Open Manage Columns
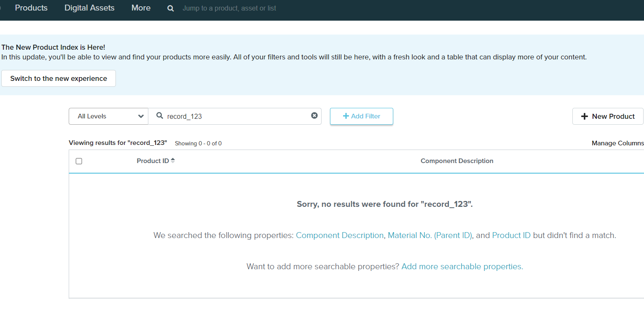The image size is (644, 332). 617,143
